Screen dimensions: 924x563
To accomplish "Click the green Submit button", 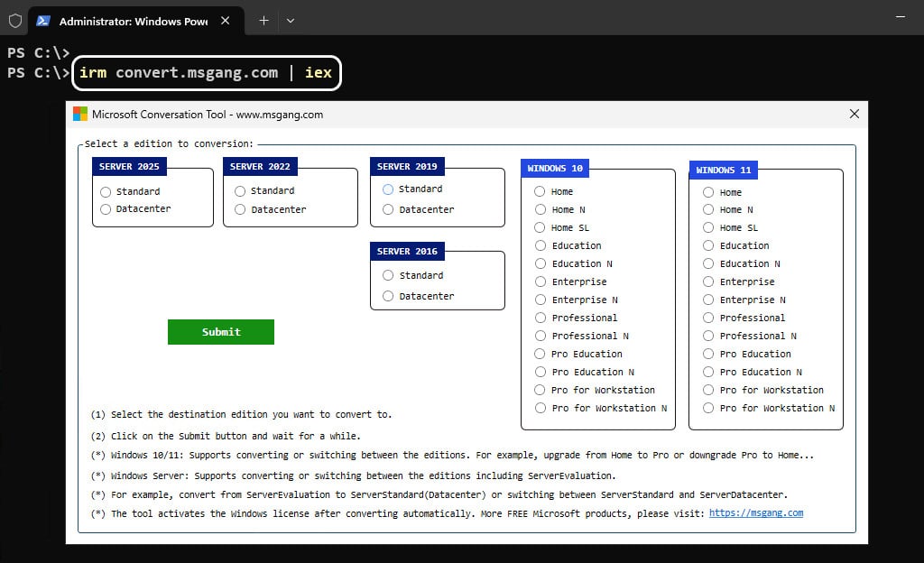I will [x=221, y=332].
